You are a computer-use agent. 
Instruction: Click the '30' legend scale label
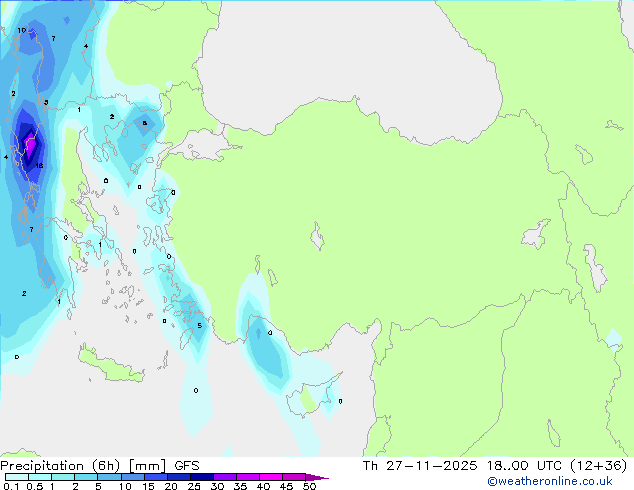pyautogui.click(x=217, y=486)
